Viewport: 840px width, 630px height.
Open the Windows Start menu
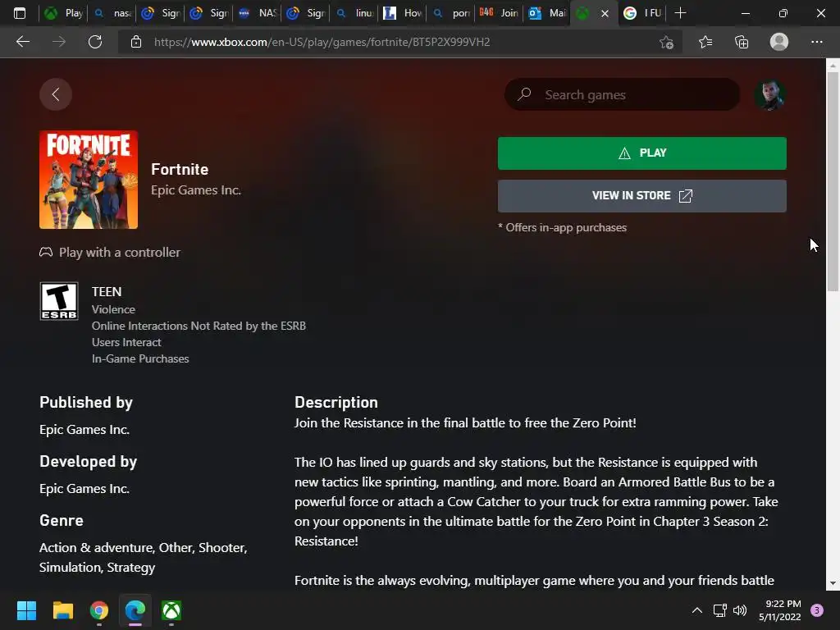(26, 610)
